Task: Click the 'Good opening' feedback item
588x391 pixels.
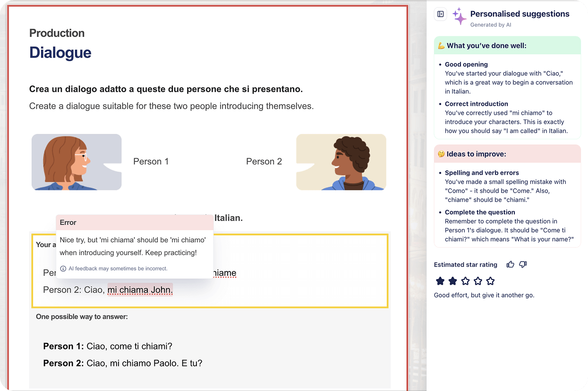Action: pos(466,65)
